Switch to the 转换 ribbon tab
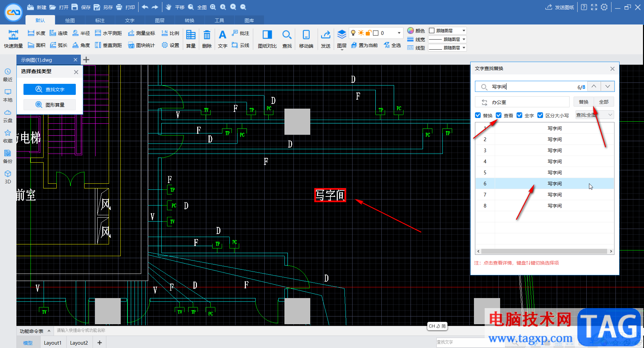Viewport: 644px width, 348px height. (189, 20)
